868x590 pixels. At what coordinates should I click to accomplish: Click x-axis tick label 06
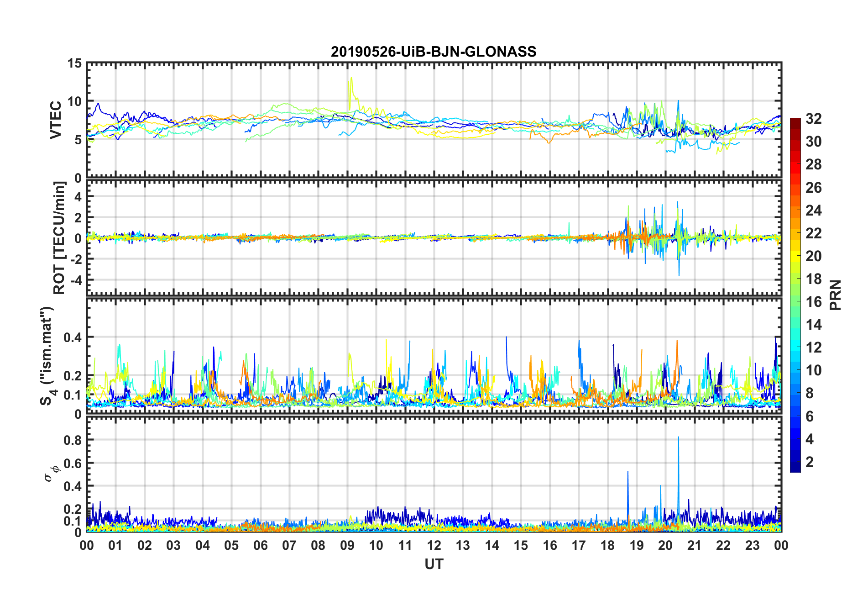point(260,545)
